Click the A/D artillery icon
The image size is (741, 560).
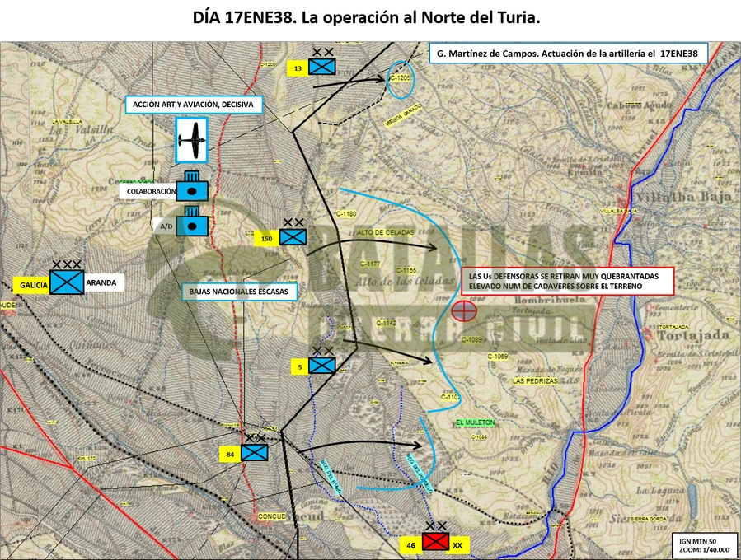click(x=192, y=221)
